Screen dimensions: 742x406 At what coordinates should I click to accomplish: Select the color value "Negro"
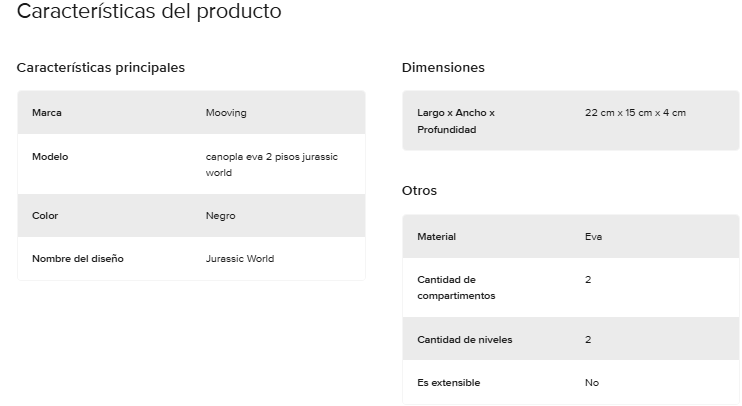(x=221, y=216)
